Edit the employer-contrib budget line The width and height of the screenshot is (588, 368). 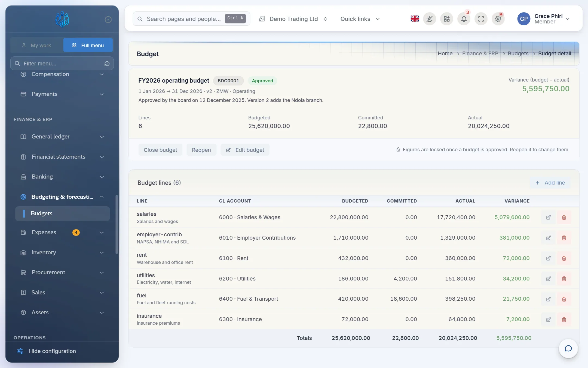(549, 238)
